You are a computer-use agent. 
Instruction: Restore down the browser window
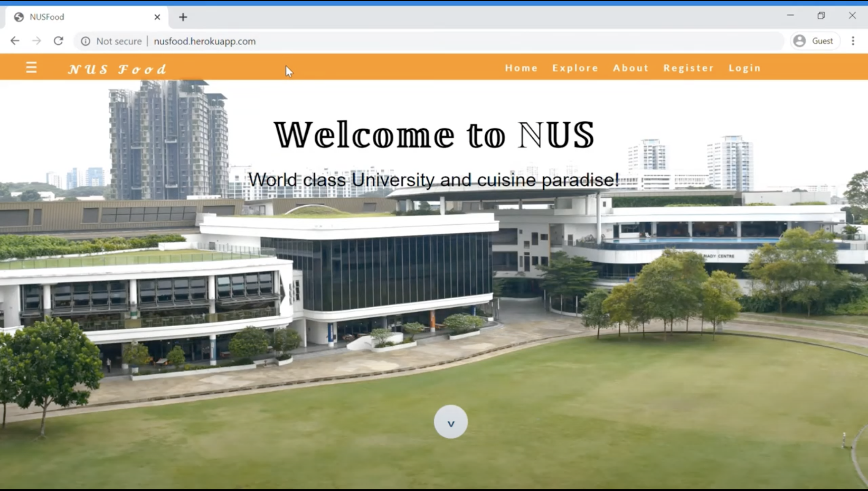821,16
